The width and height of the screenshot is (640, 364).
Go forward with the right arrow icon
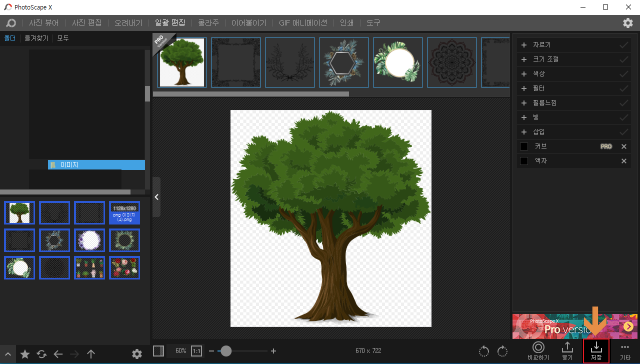(x=74, y=354)
